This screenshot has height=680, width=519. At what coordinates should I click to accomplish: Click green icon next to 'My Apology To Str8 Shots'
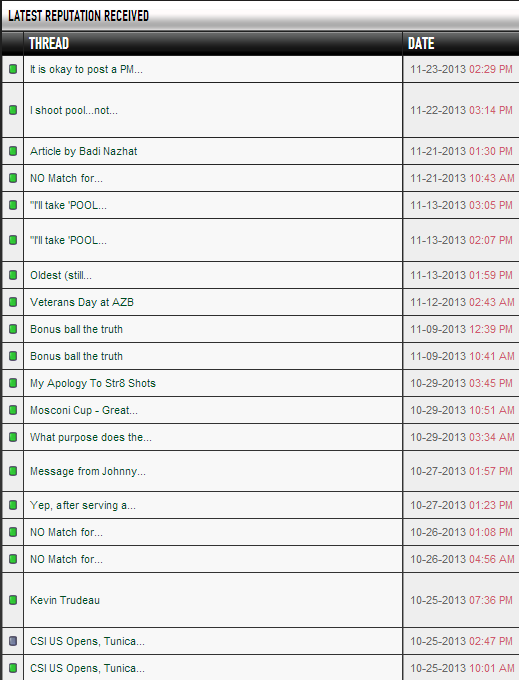13,383
